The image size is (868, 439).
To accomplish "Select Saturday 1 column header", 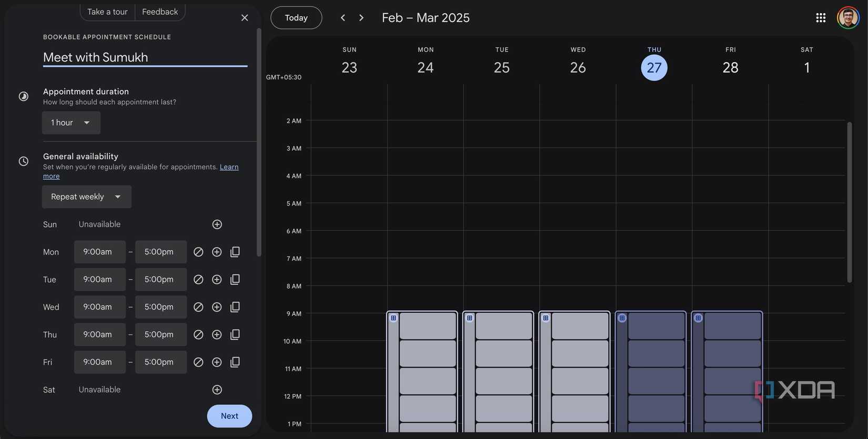I will 806,62.
